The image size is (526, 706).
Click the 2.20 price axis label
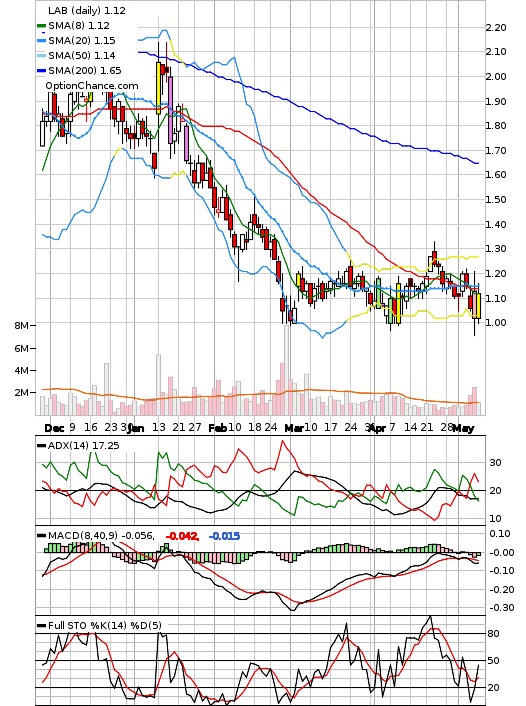[x=496, y=27]
